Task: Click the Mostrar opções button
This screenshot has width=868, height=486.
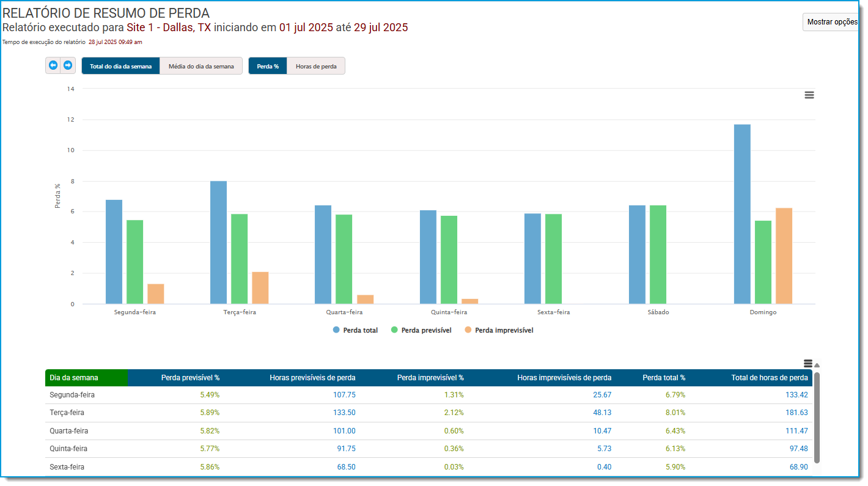Action: point(831,22)
